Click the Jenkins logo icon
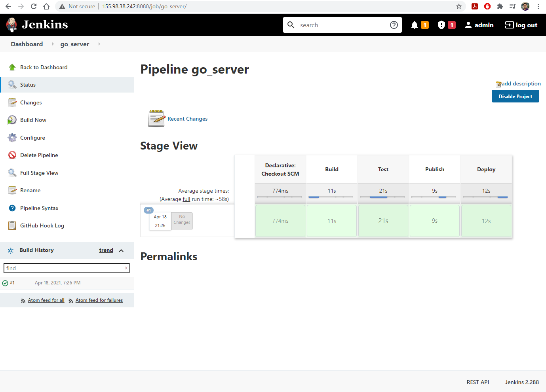 [12, 25]
